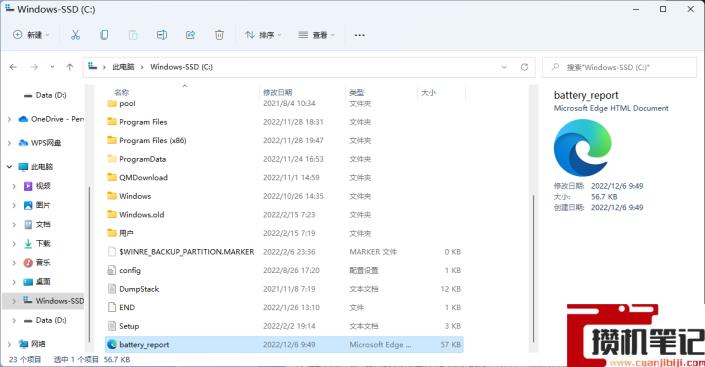This screenshot has height=367, width=705.
Task: Select the Windows-SSD drive in sidebar
Action: 44,301
